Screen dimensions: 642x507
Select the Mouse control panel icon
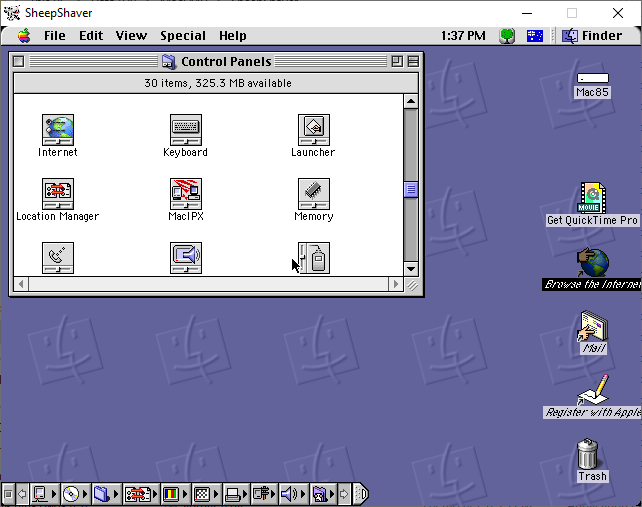(x=314, y=258)
